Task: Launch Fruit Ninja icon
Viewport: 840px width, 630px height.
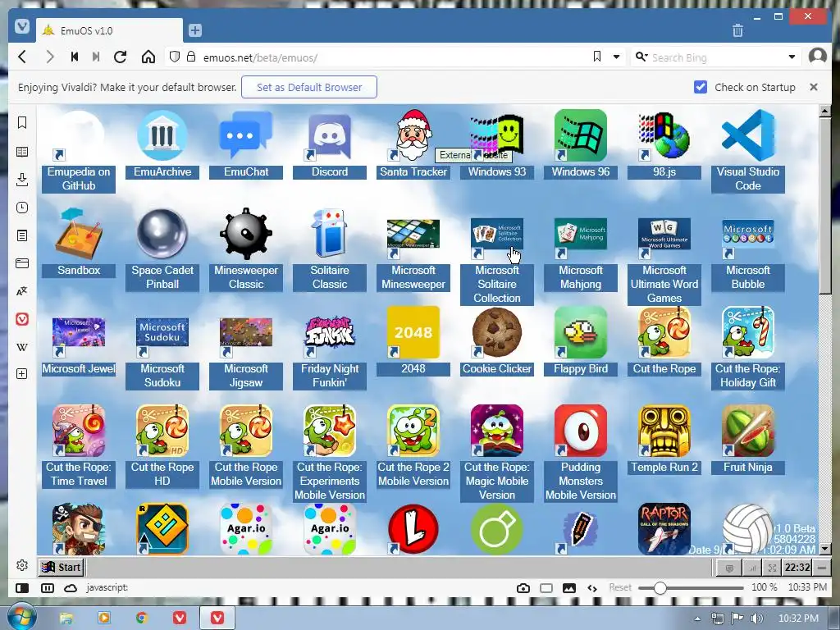Action: click(x=748, y=431)
